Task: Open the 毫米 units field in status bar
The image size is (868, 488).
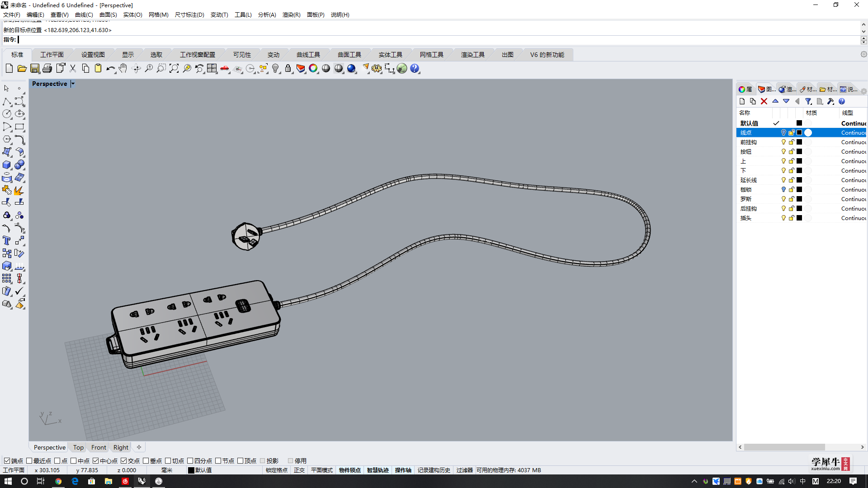Action: 167,470
